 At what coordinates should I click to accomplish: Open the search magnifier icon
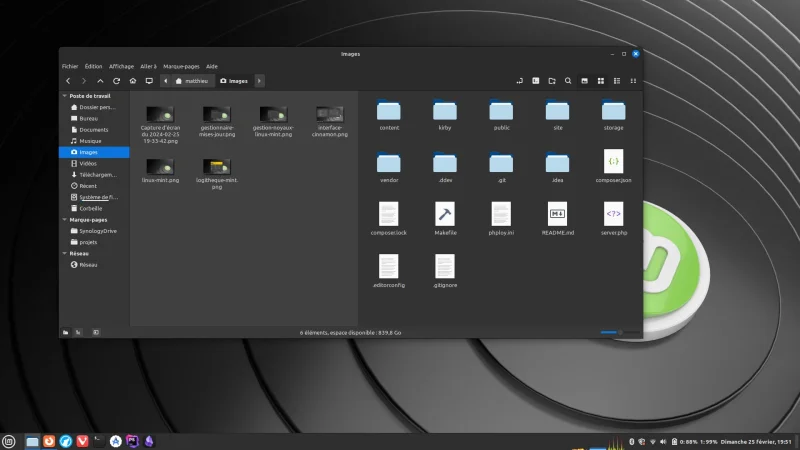point(568,81)
